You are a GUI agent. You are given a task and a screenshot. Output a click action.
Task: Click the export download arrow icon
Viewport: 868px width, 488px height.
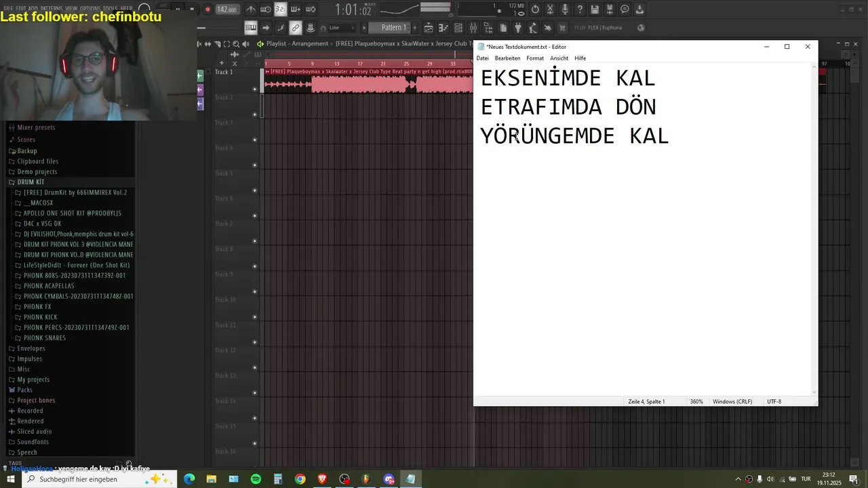click(x=639, y=9)
